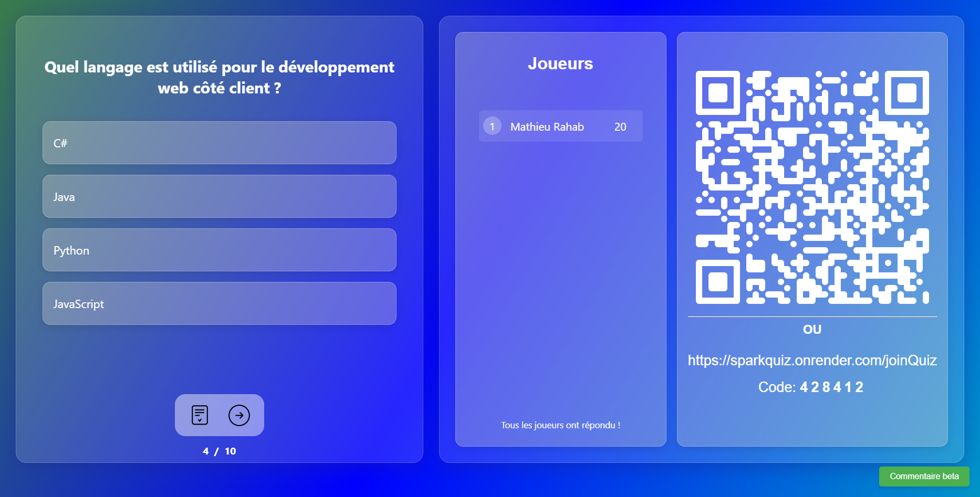Click the Joueurs panel heading

(560, 64)
